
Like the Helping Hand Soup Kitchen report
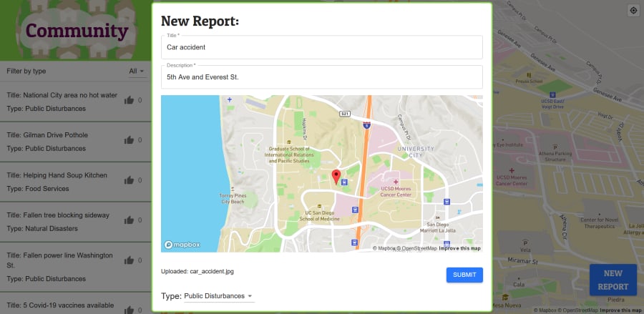[129, 180]
